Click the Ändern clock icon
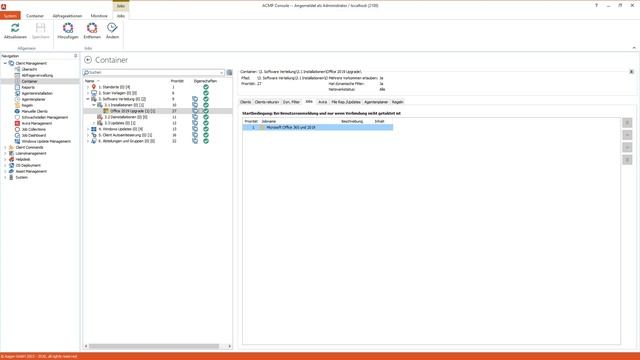 [x=112, y=28]
